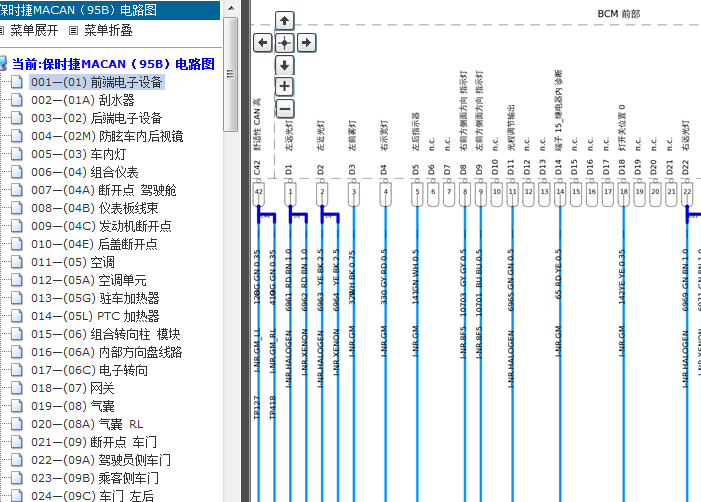Open 016—(06A) 内部方向盘线路 diagram
Viewport: 701px width, 502px height.
point(107,352)
